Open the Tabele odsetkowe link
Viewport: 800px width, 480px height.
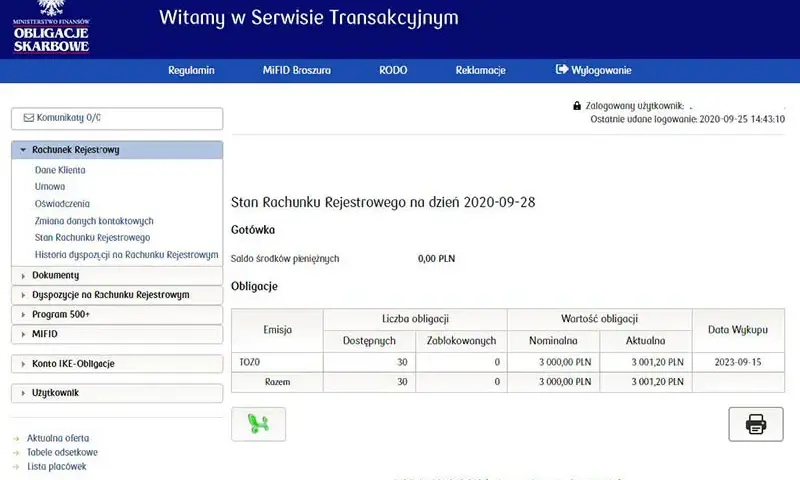[x=62, y=452]
